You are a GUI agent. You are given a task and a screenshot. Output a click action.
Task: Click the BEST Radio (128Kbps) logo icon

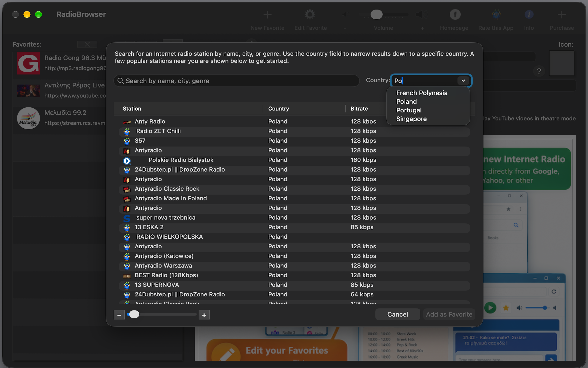[127, 276]
